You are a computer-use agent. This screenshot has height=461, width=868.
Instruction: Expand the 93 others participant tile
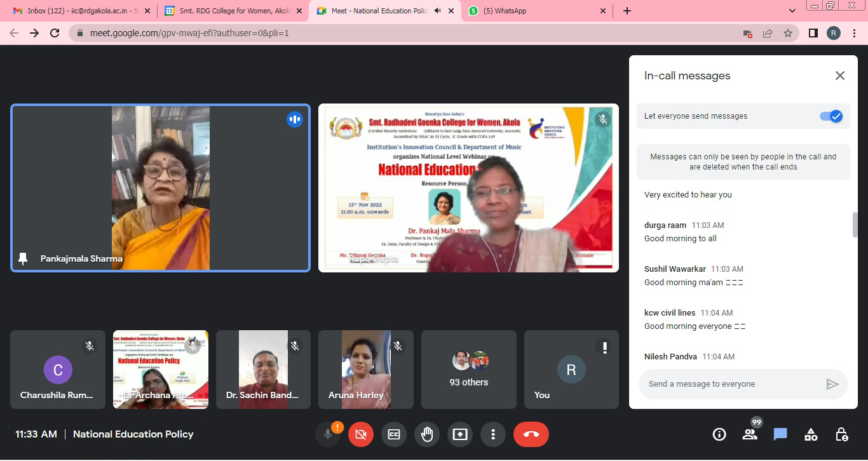coord(469,370)
